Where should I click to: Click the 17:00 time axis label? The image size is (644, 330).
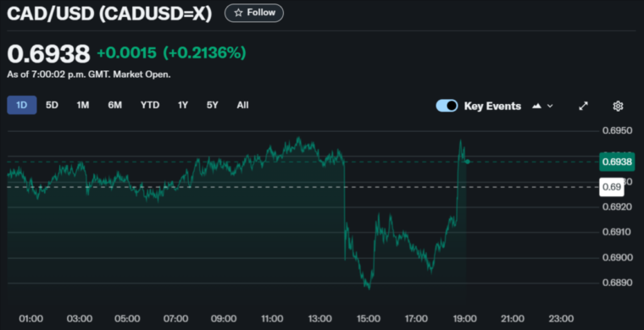416,318
